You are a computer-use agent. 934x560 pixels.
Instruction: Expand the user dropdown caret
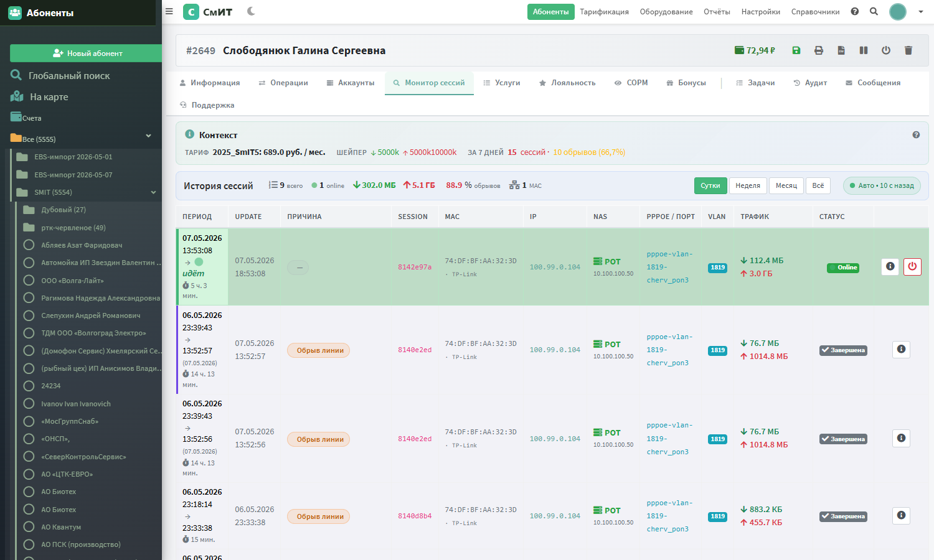click(x=920, y=12)
